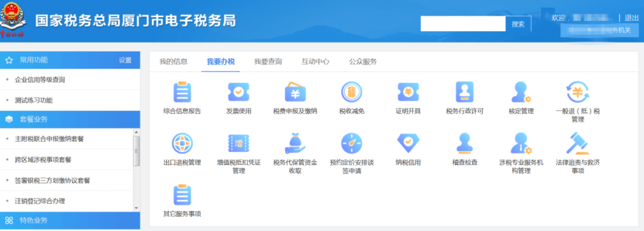The image size is (644, 231).
Task: Click the 搜索 button
Action: point(518,24)
